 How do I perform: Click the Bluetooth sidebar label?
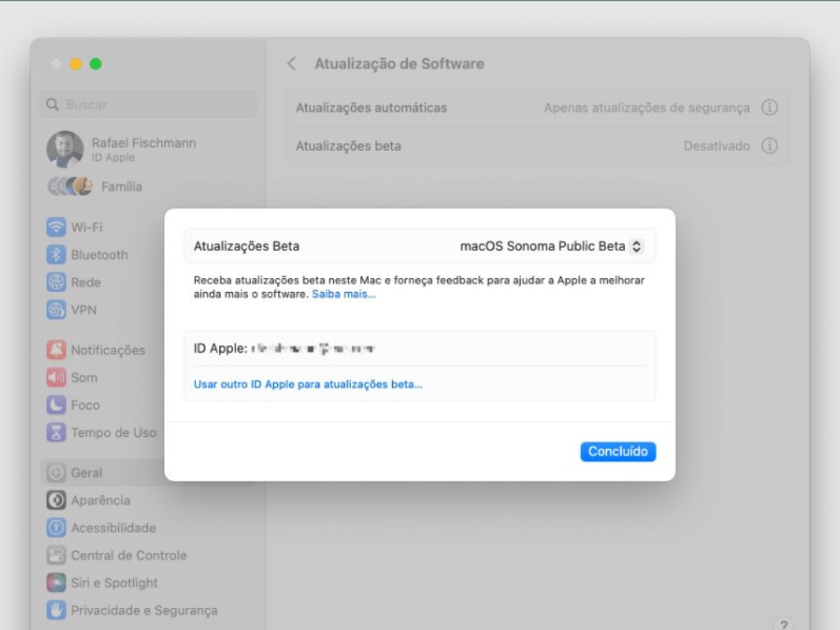click(x=99, y=254)
